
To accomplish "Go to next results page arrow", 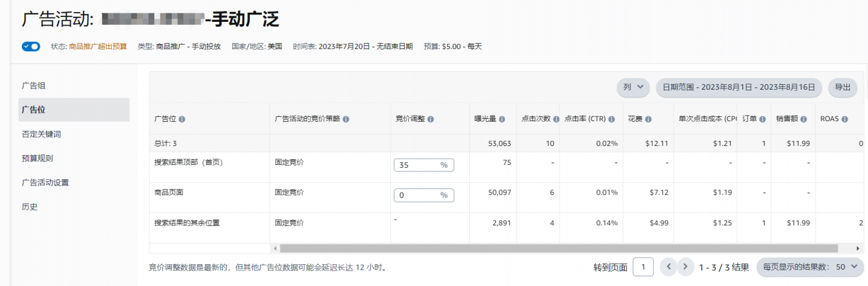I will pyautogui.click(x=685, y=267).
